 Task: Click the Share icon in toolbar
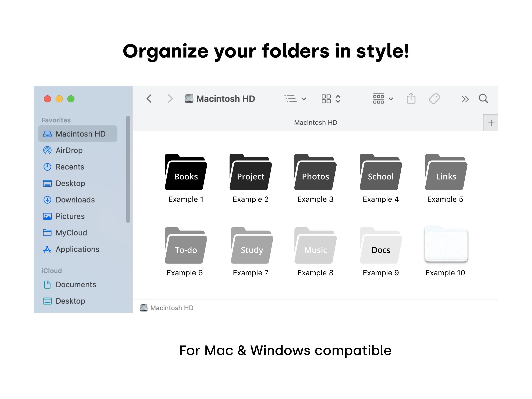[x=411, y=98]
